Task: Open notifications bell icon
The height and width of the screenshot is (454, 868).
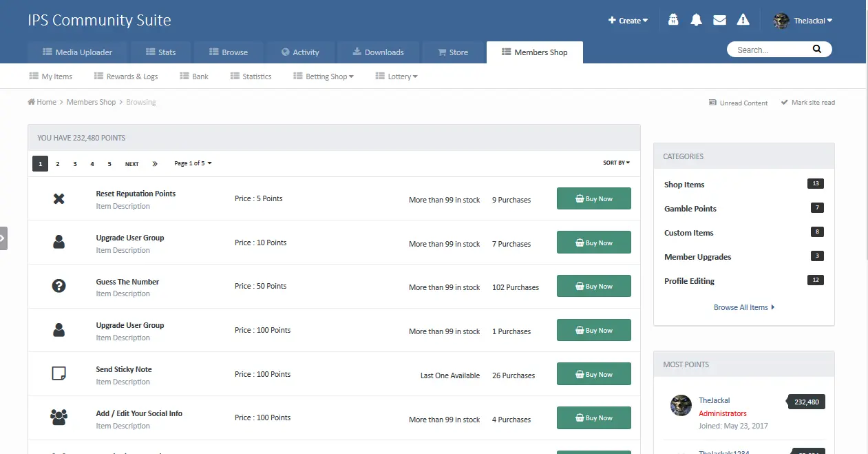Action: (697, 20)
